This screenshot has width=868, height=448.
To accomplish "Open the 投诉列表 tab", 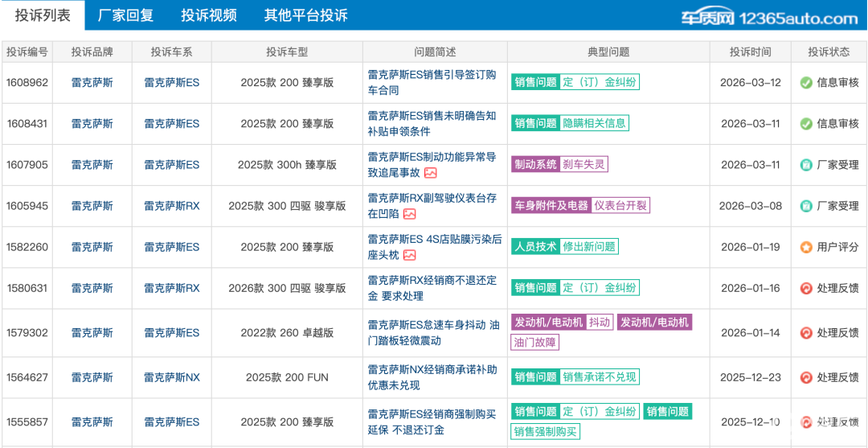I will click(x=43, y=15).
